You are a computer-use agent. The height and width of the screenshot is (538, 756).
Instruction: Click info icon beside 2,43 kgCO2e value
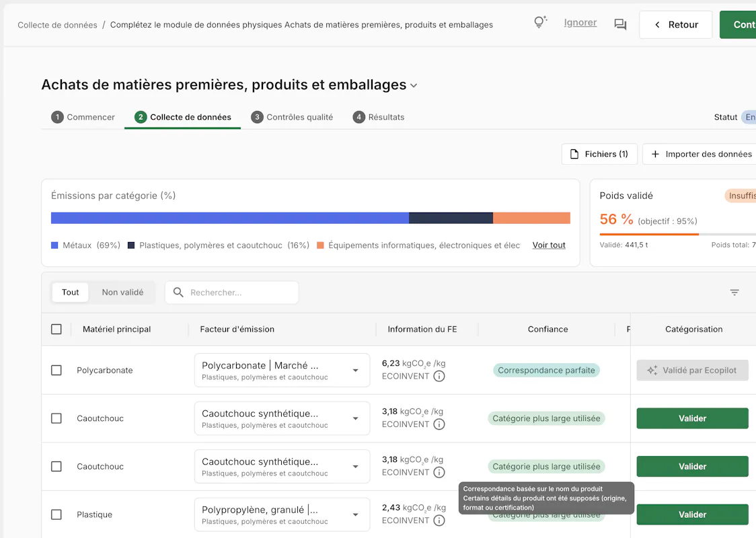tap(439, 520)
